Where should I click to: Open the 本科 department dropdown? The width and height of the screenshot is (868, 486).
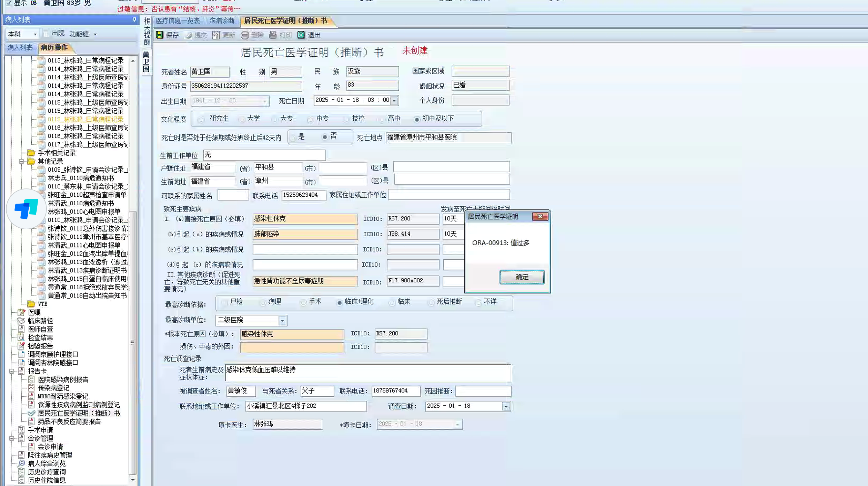[x=35, y=34]
